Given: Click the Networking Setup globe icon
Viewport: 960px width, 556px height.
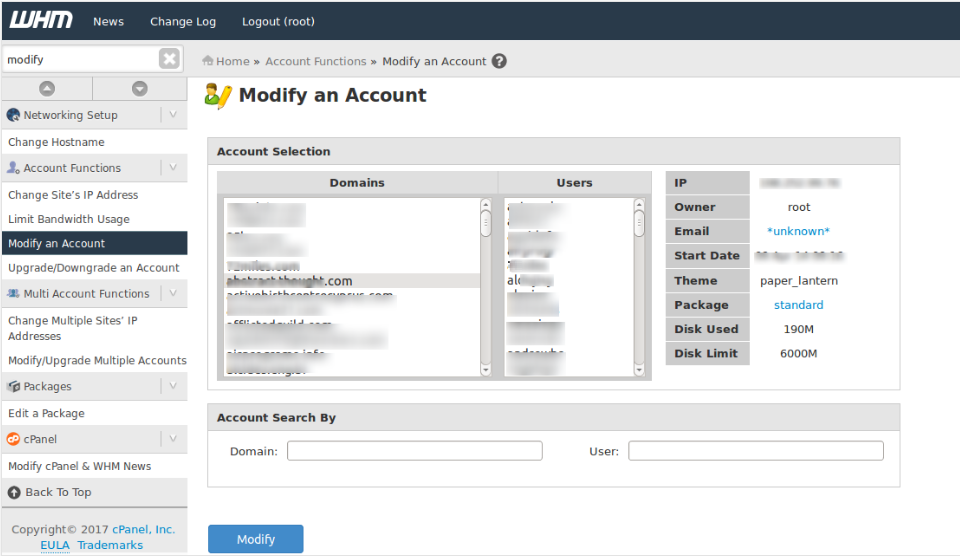Looking at the screenshot, I should pos(14,115).
